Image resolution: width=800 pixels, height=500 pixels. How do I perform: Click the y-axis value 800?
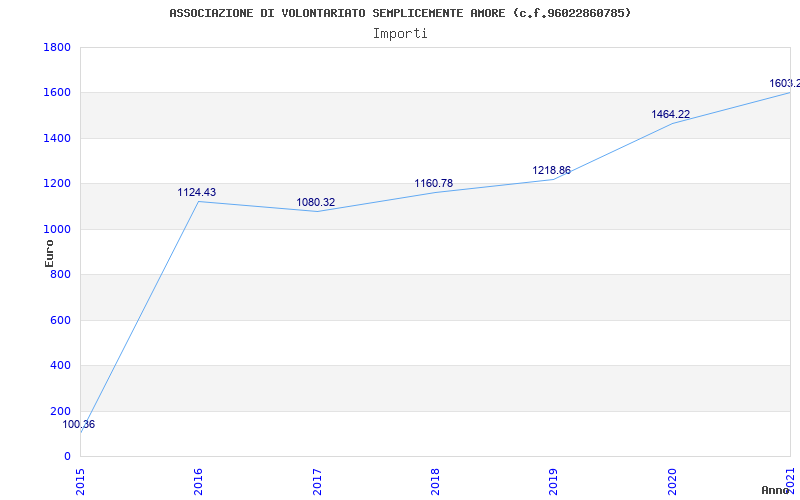pos(61,274)
